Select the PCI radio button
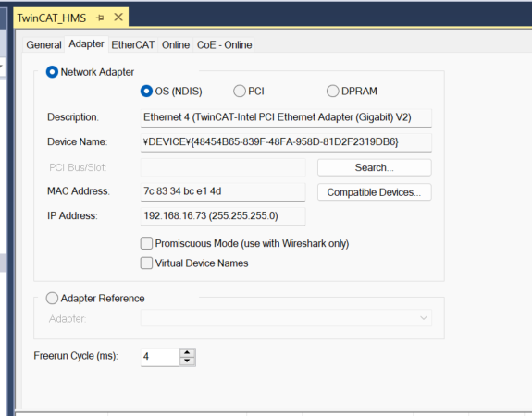532x416 pixels. 240,92
